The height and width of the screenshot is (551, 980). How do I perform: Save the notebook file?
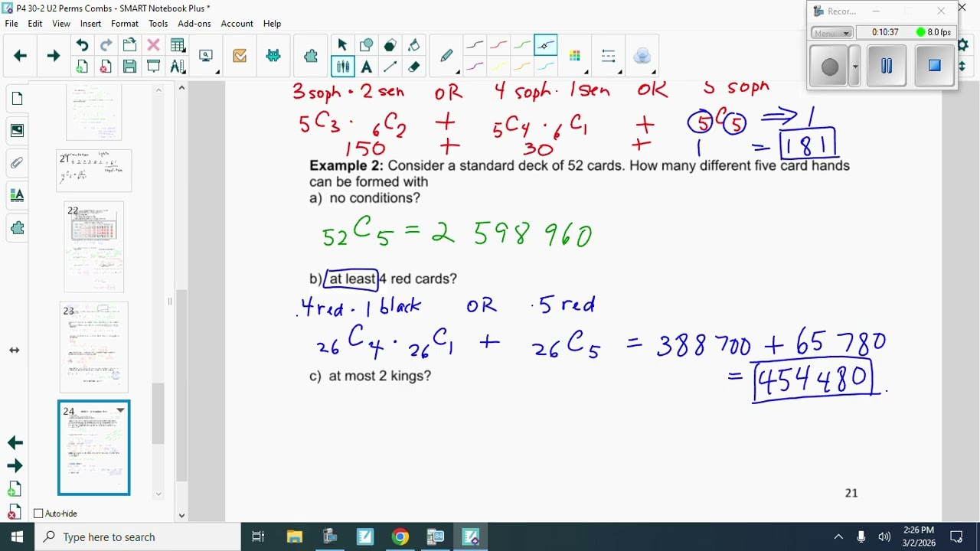129,67
